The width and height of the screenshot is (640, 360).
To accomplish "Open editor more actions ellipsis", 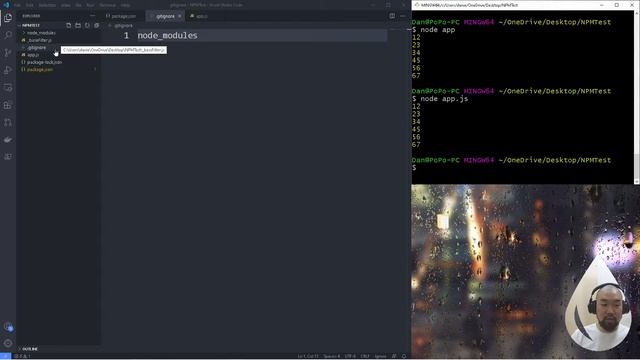I will tap(402, 16).
